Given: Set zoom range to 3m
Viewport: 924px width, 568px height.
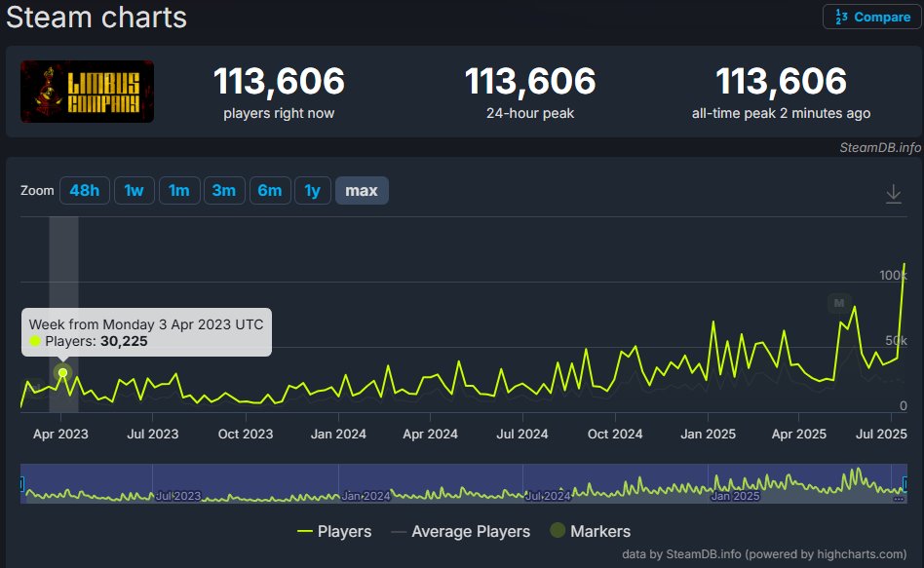Looking at the screenshot, I should pos(224,190).
